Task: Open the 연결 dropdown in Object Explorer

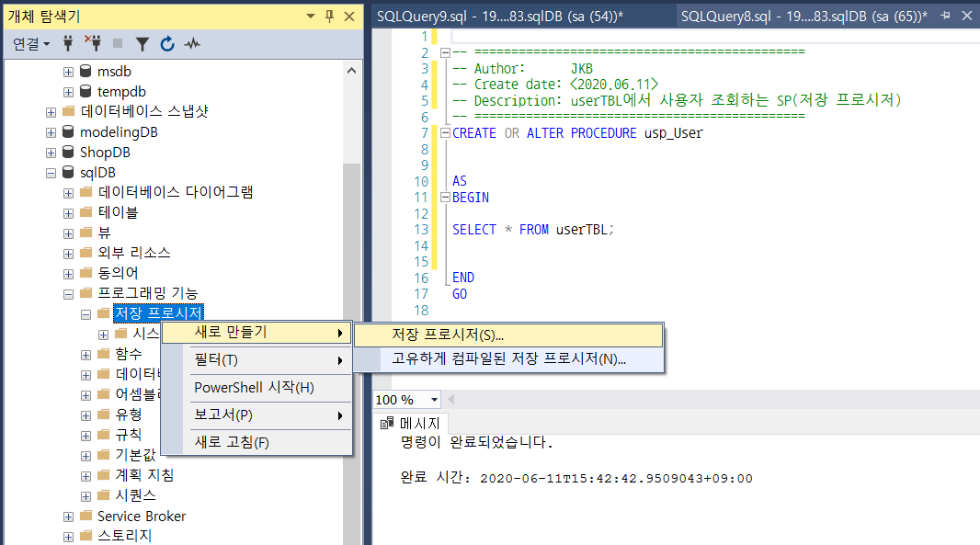Action: click(x=31, y=44)
